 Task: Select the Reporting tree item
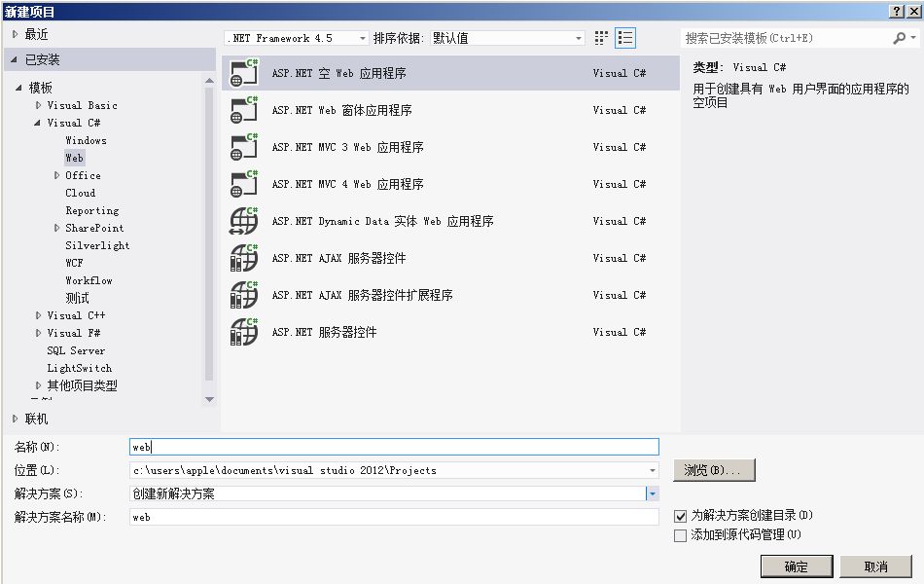coord(92,210)
